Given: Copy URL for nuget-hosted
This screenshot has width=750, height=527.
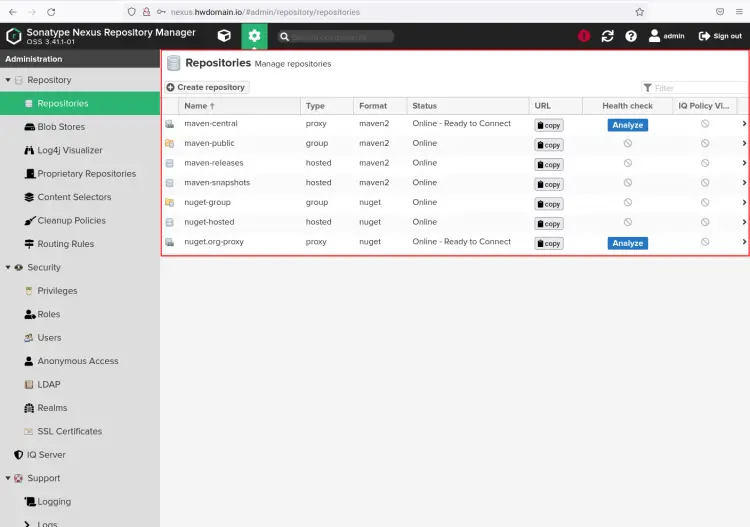Looking at the screenshot, I should click(x=549, y=223).
